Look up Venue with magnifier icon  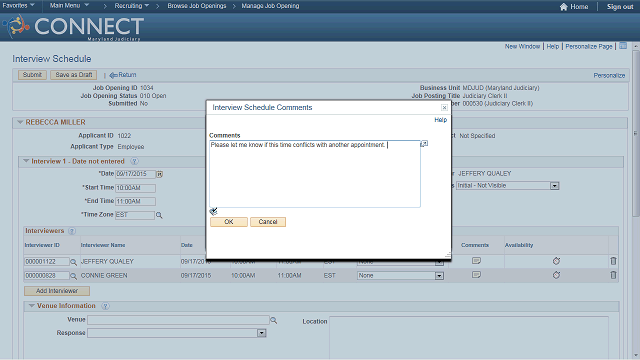(273, 321)
